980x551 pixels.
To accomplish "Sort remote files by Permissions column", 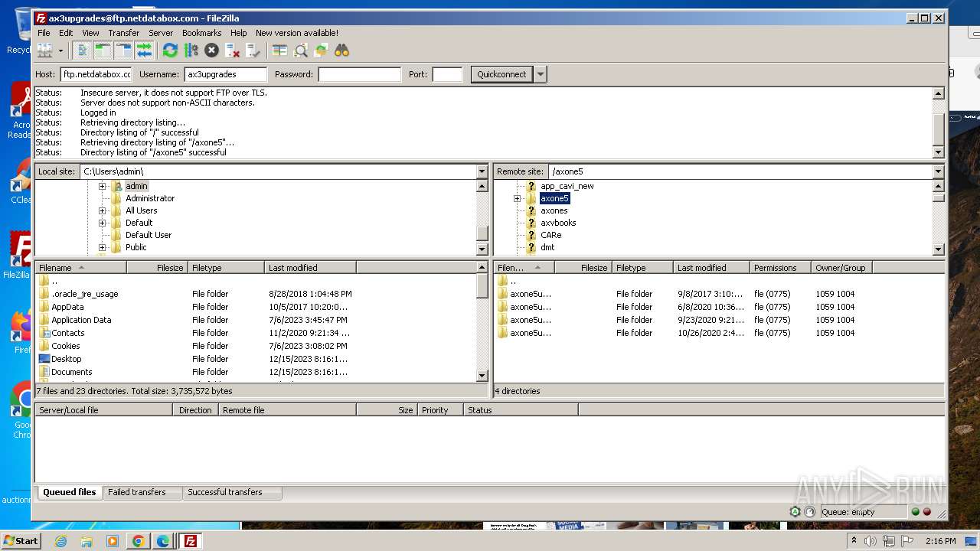I will point(780,268).
